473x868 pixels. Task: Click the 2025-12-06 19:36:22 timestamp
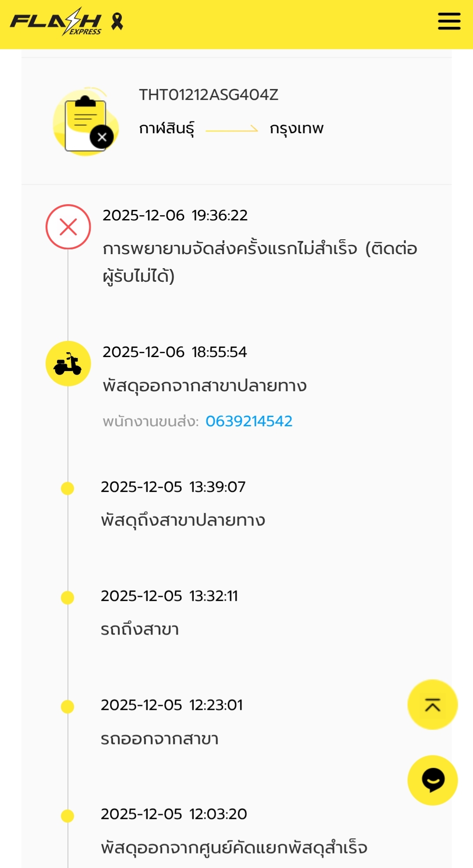tap(175, 215)
